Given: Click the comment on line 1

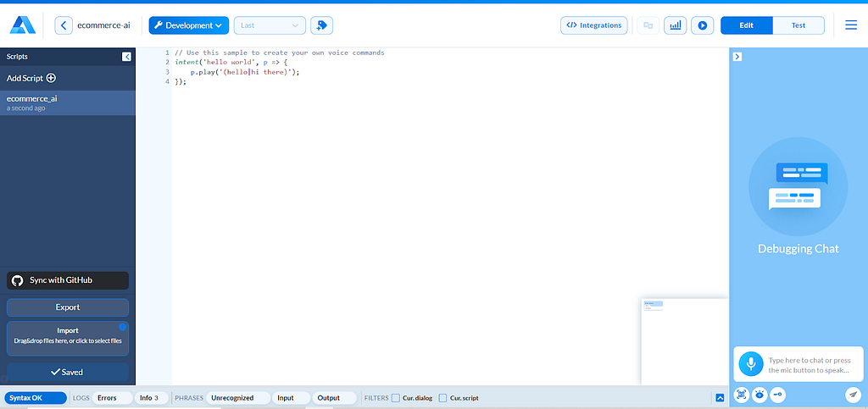Looking at the screenshot, I should (x=280, y=53).
